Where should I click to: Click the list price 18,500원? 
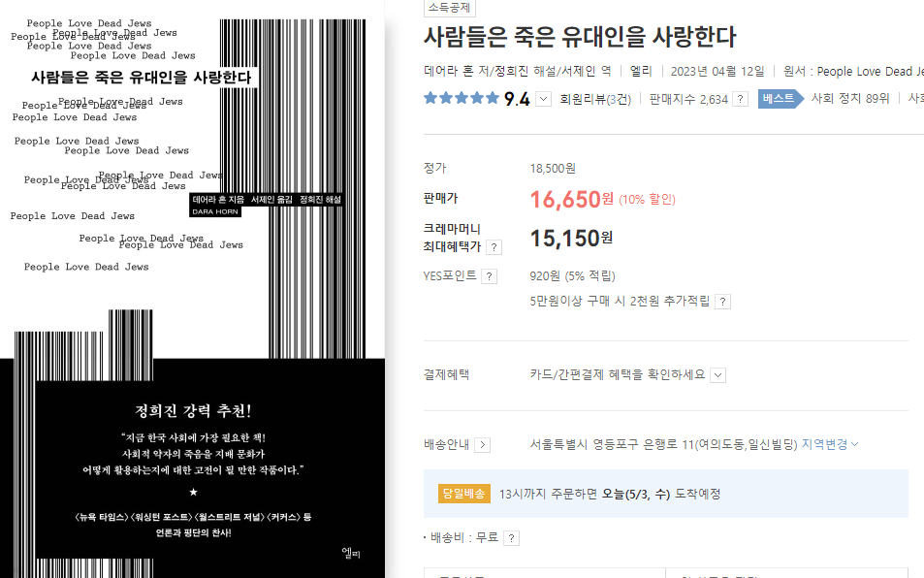point(553,169)
